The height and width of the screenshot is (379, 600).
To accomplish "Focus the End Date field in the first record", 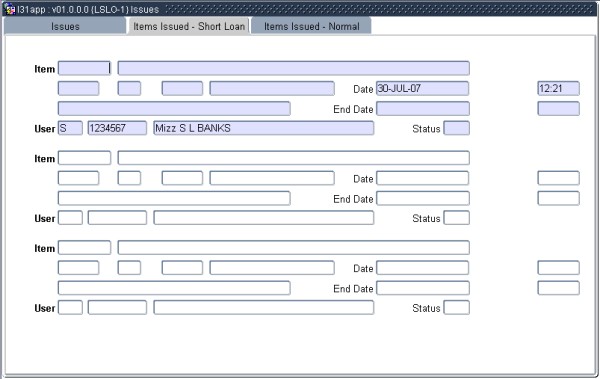I will [422, 109].
